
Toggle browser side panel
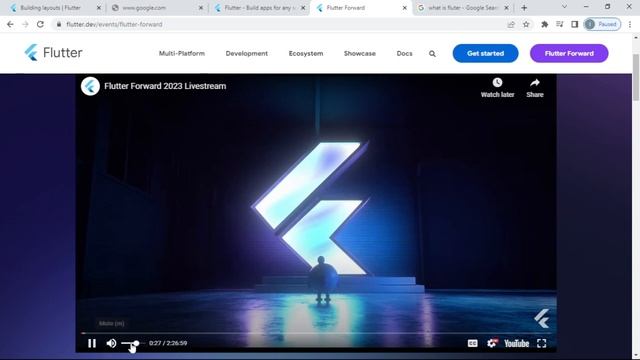point(575,24)
